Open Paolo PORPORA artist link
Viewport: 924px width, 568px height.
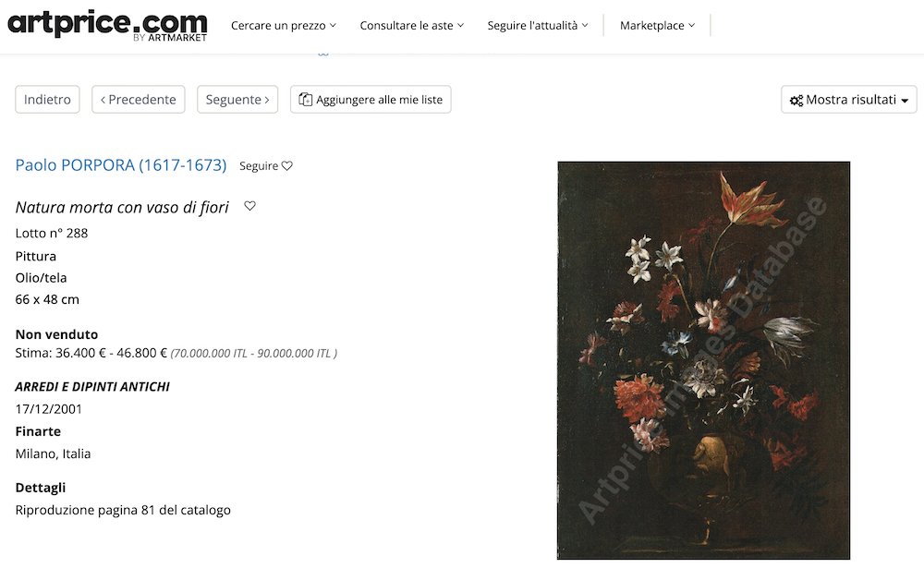[x=121, y=165]
